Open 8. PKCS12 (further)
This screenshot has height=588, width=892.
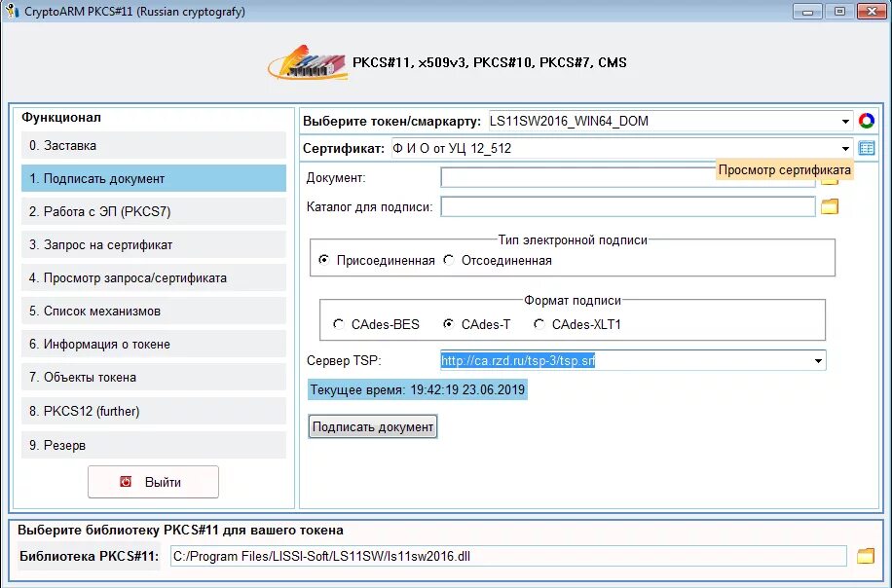[154, 411]
